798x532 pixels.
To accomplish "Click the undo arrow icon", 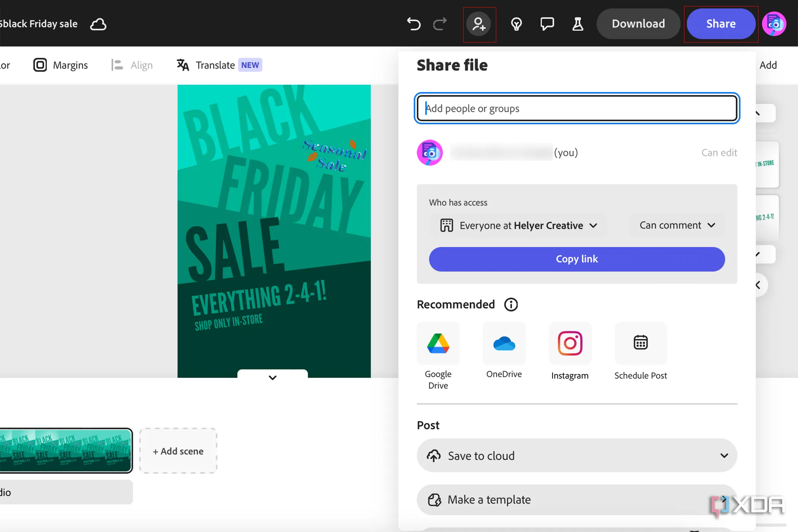I will (413, 24).
